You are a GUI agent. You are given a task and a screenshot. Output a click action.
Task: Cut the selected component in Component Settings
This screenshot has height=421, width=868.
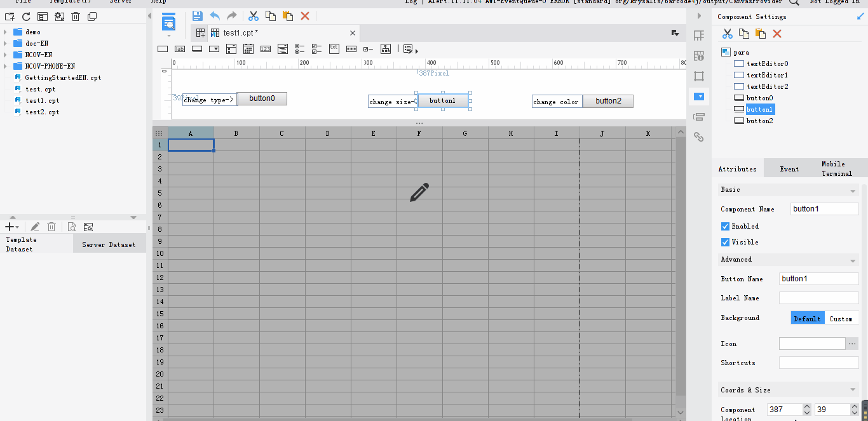[x=726, y=34]
